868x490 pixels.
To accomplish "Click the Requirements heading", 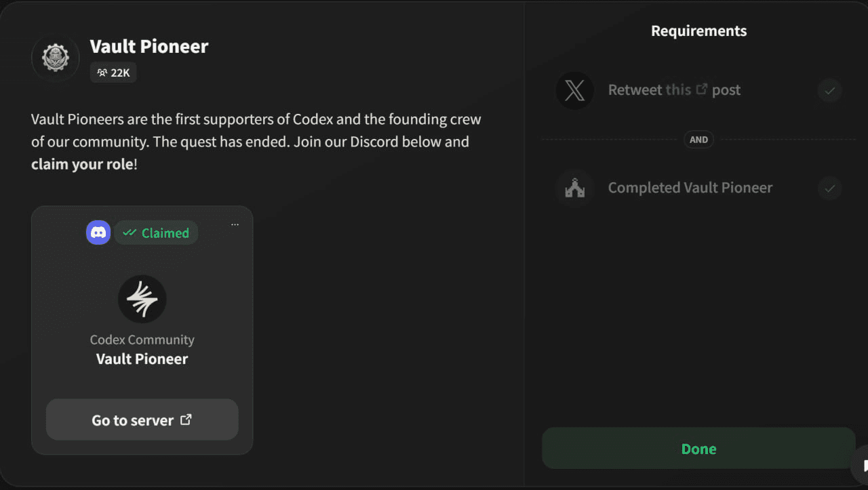I will 698,31.
